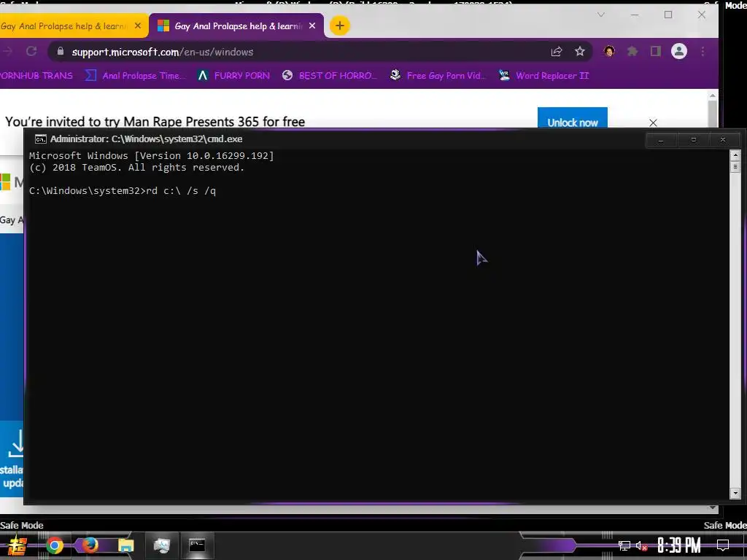The height and width of the screenshot is (560, 747).
Task: Open the leftmost TRANS bookmark
Action: (36, 75)
